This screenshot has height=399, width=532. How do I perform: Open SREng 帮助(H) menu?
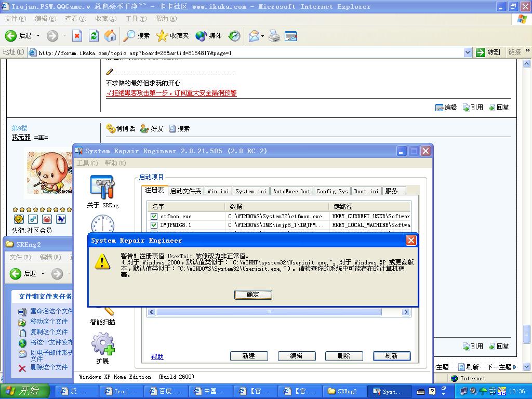point(115,163)
